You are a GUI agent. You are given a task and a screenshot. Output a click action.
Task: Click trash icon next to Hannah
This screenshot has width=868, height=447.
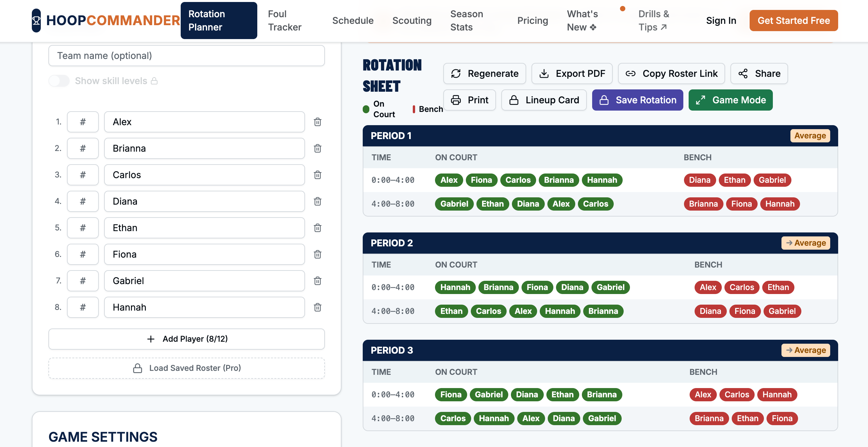click(317, 307)
